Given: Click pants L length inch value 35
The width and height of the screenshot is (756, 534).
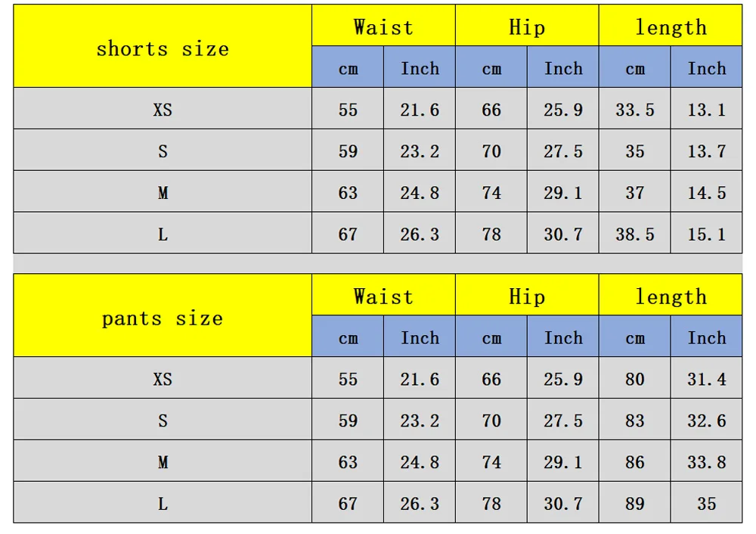Looking at the screenshot, I should 706,502.
